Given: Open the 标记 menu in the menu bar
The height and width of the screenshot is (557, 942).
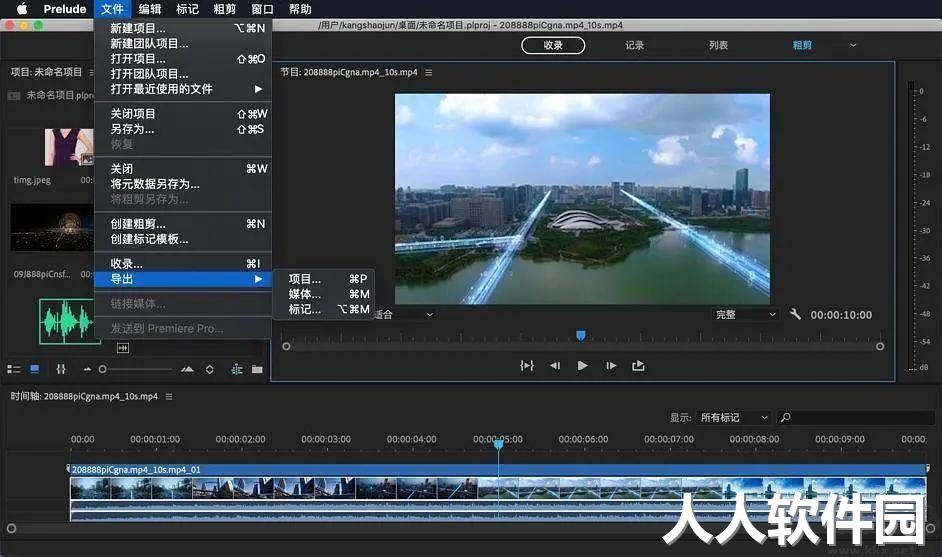Looking at the screenshot, I should [187, 9].
